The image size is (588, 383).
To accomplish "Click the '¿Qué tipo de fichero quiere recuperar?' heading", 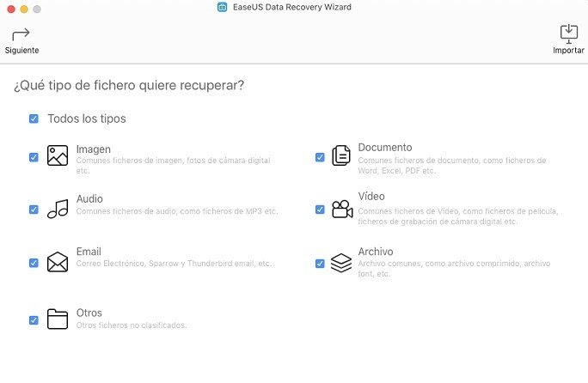I will pos(129,85).
